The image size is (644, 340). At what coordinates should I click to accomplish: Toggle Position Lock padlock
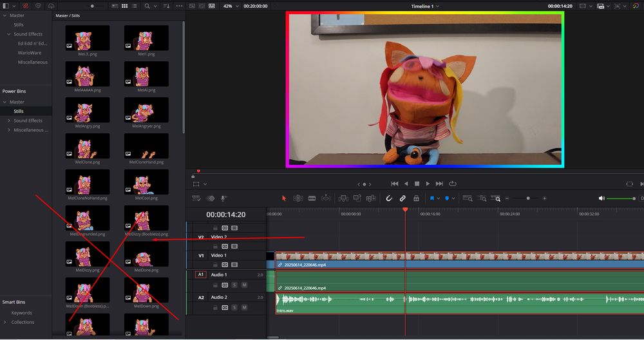416,198
